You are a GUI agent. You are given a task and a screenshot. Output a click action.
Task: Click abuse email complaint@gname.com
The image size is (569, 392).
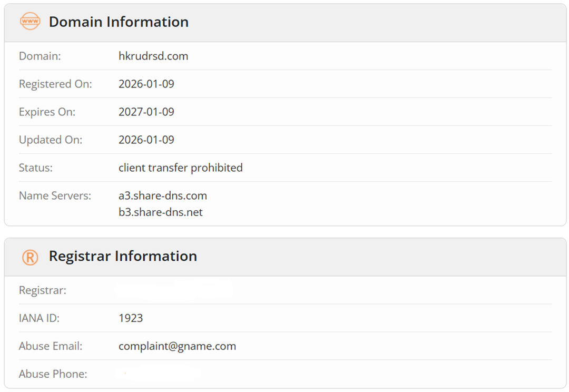(x=177, y=346)
